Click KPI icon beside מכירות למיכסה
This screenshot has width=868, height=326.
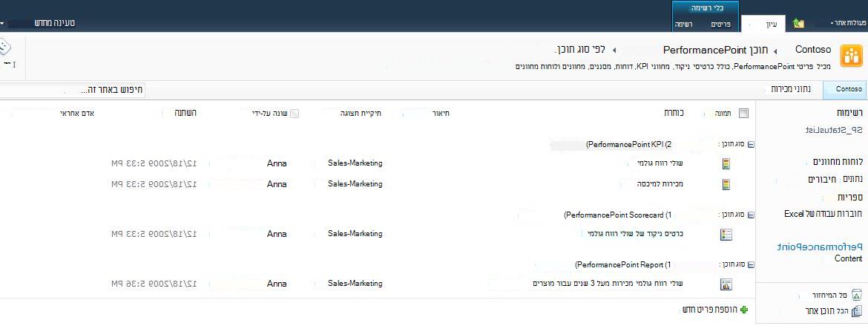pos(726,184)
